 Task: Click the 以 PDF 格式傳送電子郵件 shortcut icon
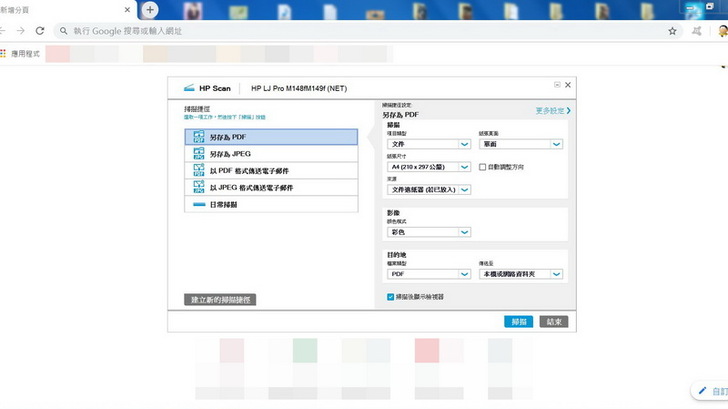click(x=196, y=171)
